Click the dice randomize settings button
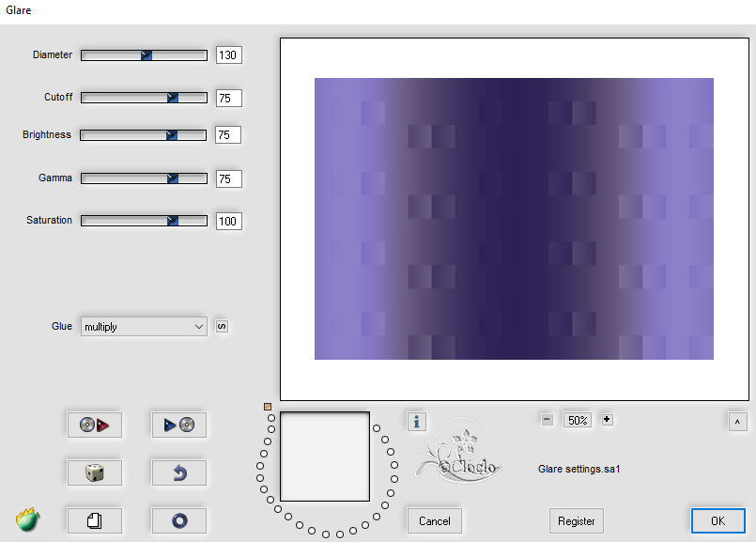756x542 pixels. click(95, 472)
